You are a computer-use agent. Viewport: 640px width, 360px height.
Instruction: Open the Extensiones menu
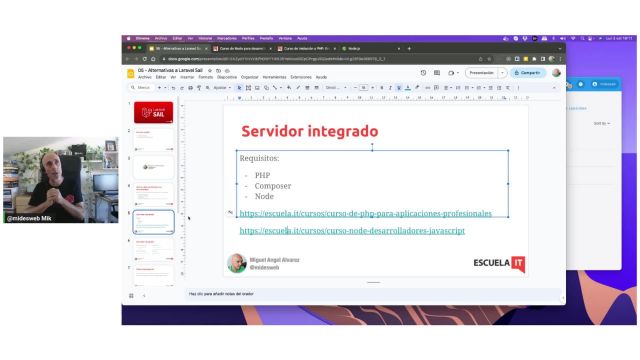click(x=301, y=77)
